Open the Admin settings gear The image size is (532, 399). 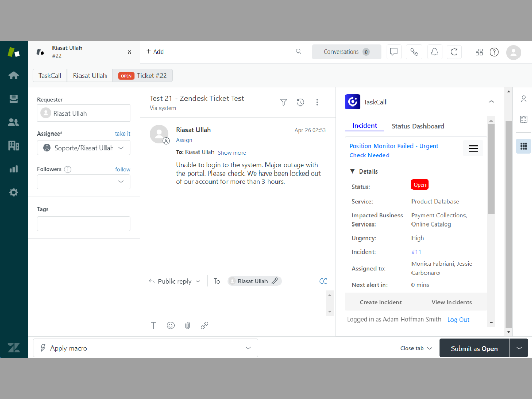14,192
